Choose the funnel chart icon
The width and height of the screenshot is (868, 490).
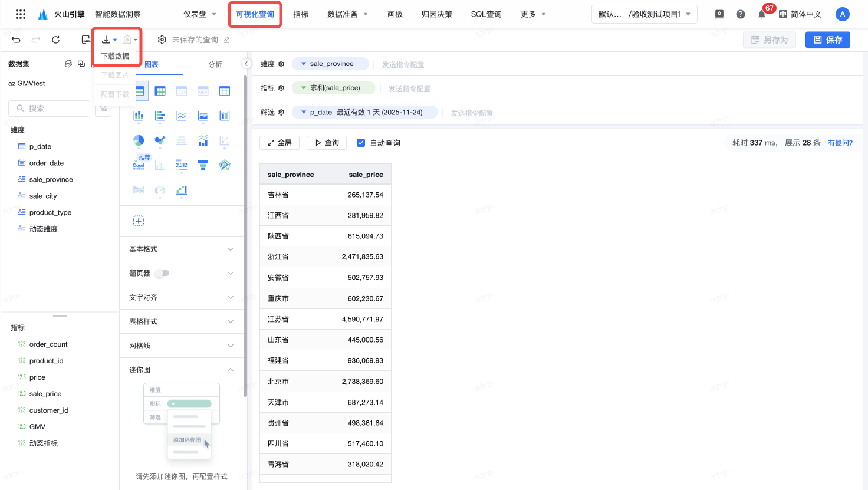[203, 165]
